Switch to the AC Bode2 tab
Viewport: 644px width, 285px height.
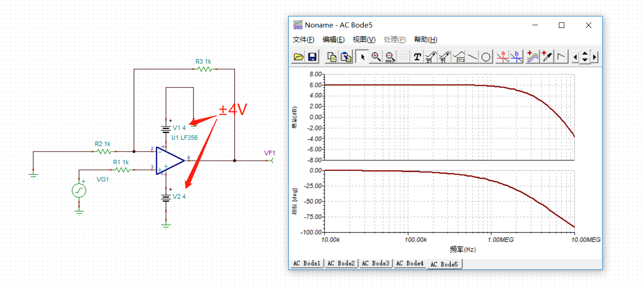(x=342, y=263)
